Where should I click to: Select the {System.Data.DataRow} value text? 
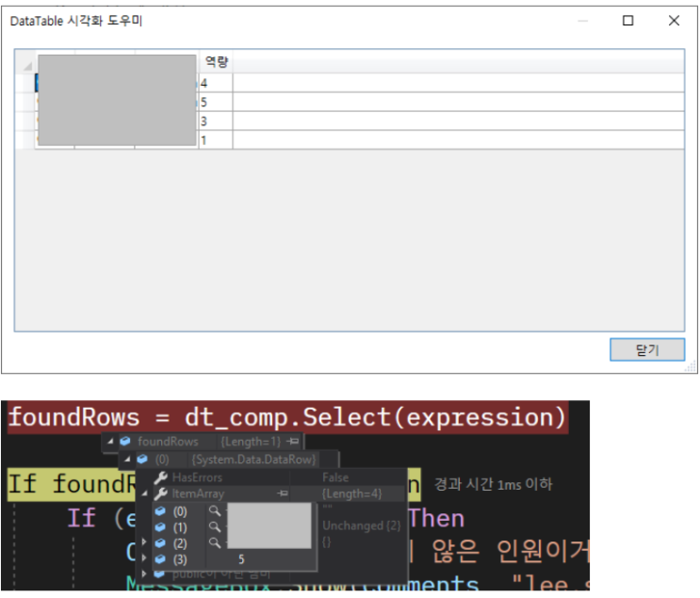[253, 460]
